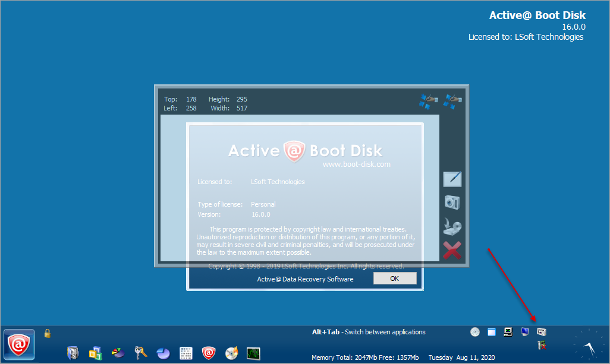Click the "Personal" license type value

(263, 204)
